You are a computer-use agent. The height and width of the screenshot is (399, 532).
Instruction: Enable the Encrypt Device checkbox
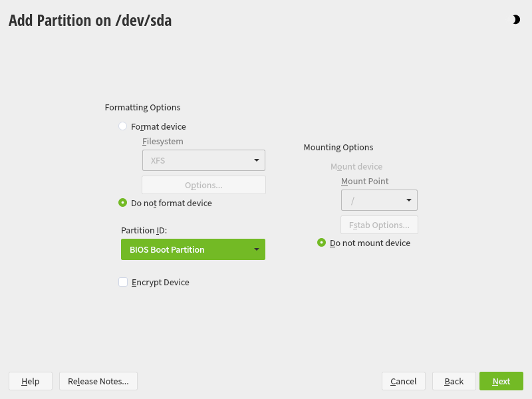click(123, 282)
